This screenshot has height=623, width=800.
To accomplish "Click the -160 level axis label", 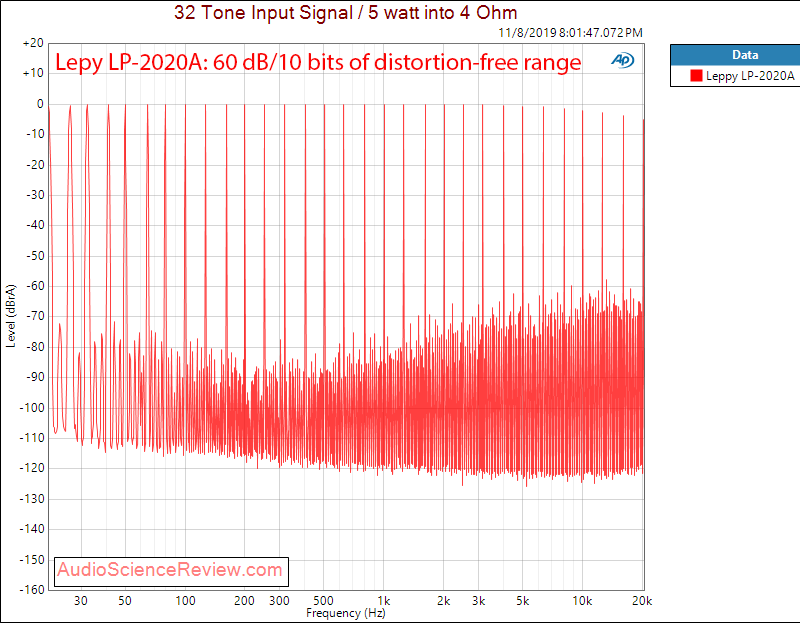I will pyautogui.click(x=33, y=590).
